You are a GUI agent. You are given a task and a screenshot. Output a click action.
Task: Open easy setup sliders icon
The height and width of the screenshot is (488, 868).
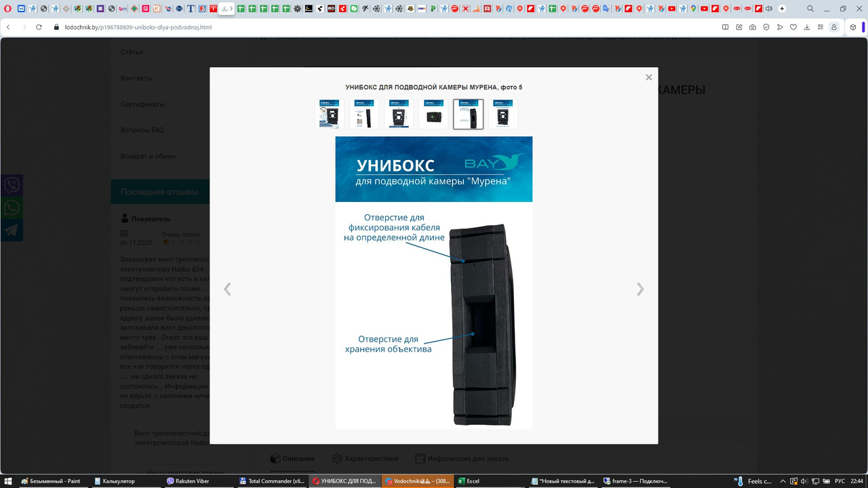point(821,27)
